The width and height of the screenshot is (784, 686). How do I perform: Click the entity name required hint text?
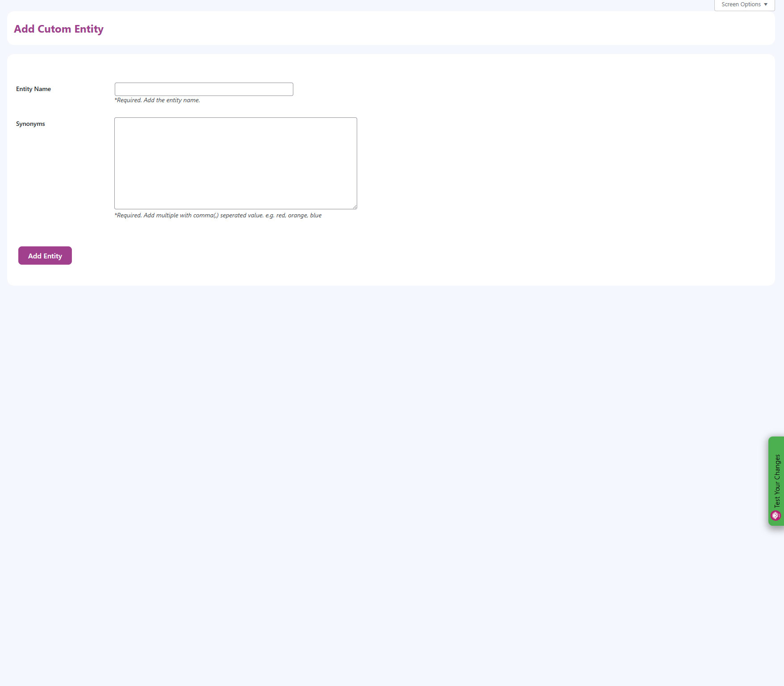157,100
